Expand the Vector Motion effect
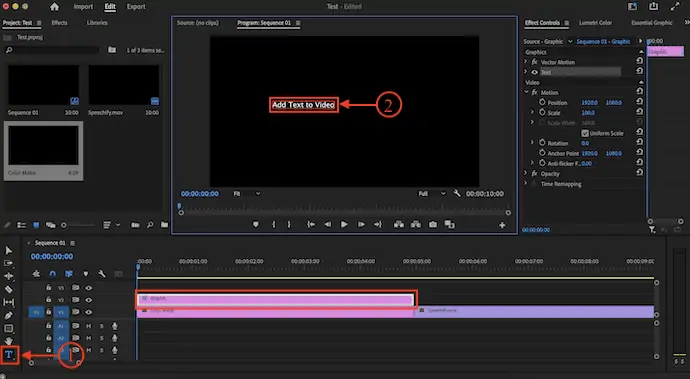 525,62
